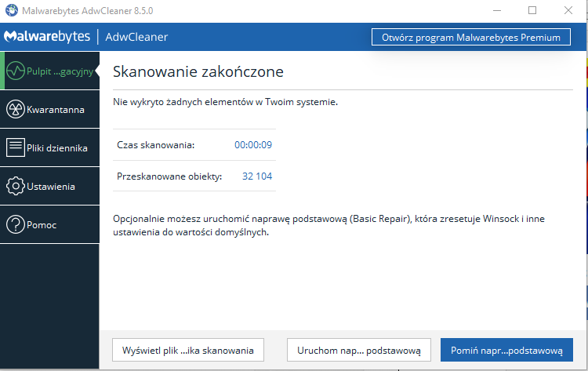Viewport: 588px width, 371px height.
Task: Click the Dashboard heartbeat pulse icon
Action: [x=16, y=71]
